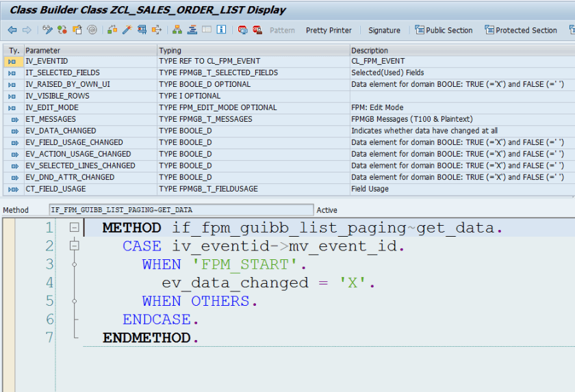Image resolution: width=575 pixels, height=392 pixels.
Task: Click the ENDCASE statement
Action: coord(160,319)
